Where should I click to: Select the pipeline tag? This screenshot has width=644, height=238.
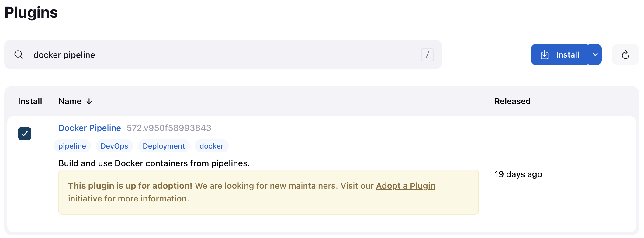click(x=72, y=146)
